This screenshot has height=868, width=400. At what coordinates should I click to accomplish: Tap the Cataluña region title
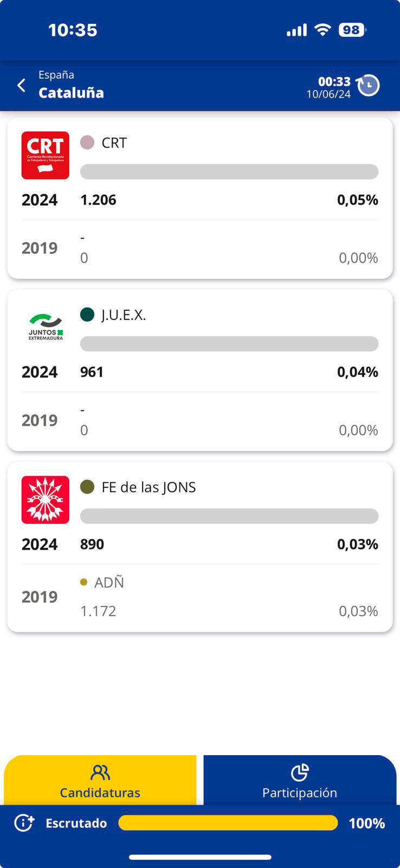click(71, 93)
